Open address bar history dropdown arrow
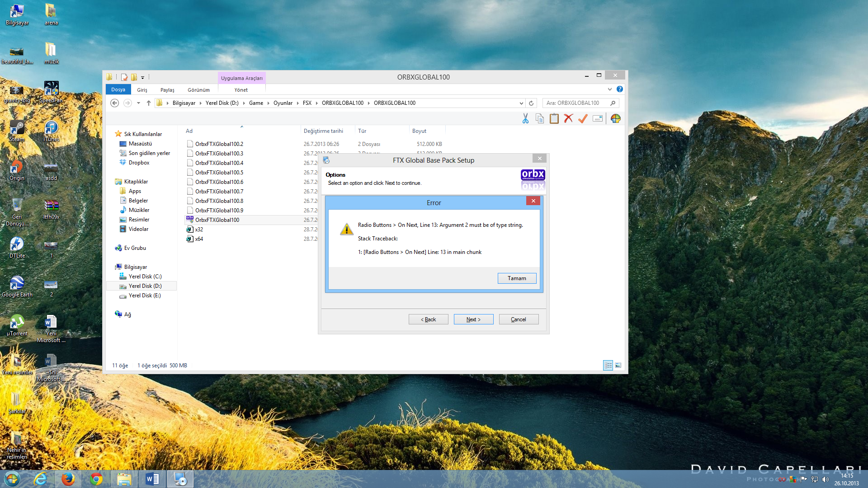 [521, 103]
